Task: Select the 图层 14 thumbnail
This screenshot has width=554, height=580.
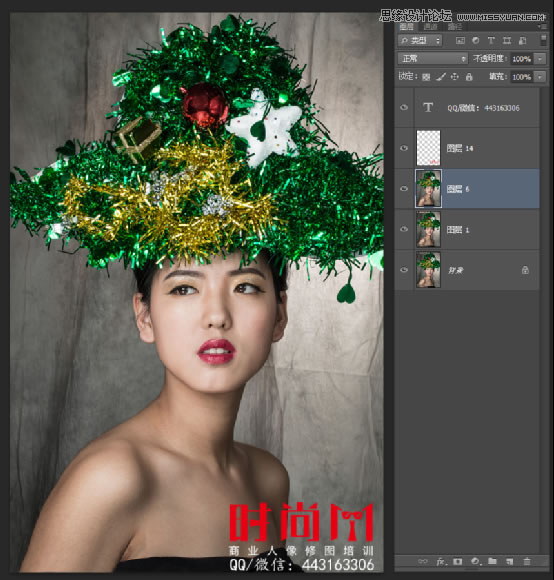Action: (428, 148)
